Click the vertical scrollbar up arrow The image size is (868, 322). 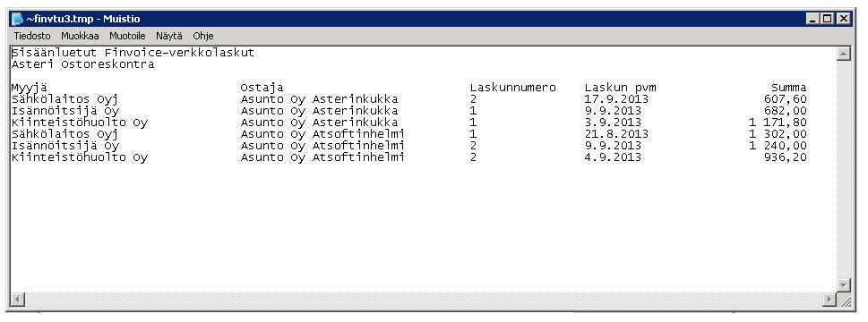(x=844, y=54)
